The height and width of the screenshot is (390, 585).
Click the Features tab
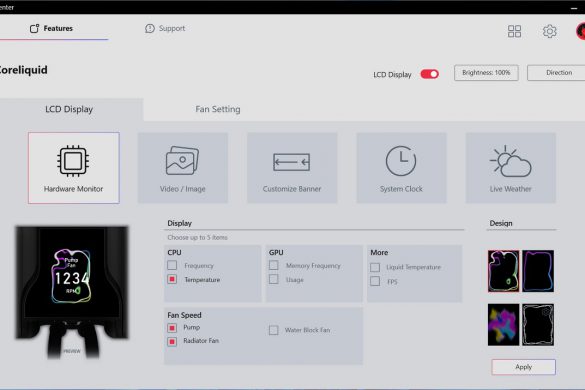point(51,28)
